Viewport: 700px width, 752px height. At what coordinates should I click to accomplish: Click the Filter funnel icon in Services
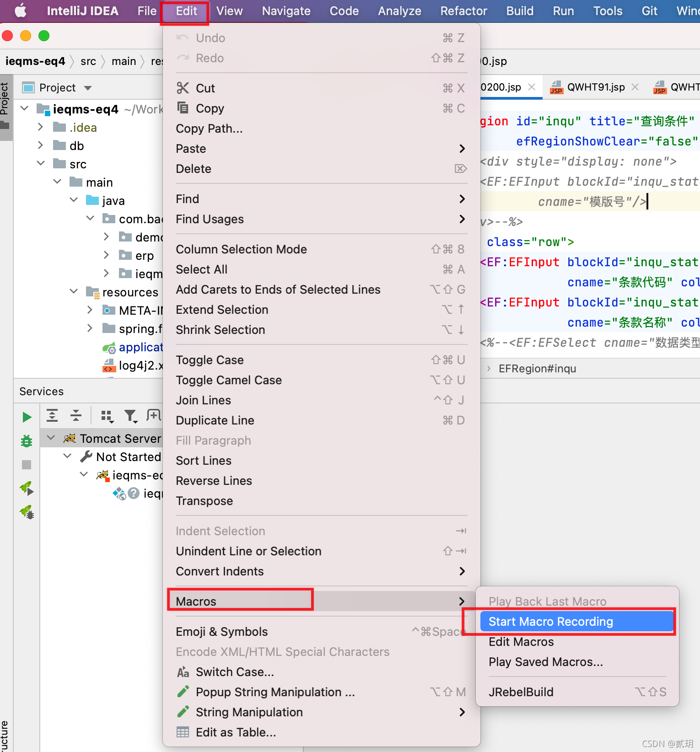pyautogui.click(x=130, y=415)
